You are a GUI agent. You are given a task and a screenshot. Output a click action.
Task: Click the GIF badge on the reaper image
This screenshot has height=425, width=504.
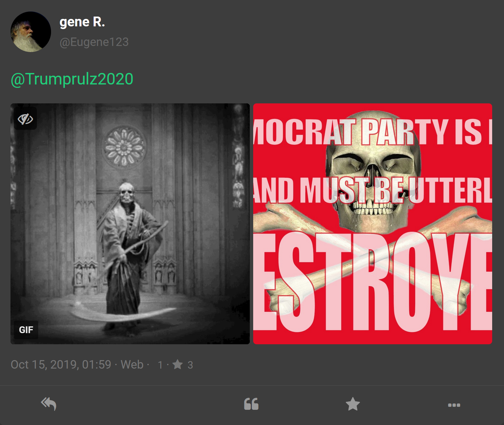tap(26, 330)
